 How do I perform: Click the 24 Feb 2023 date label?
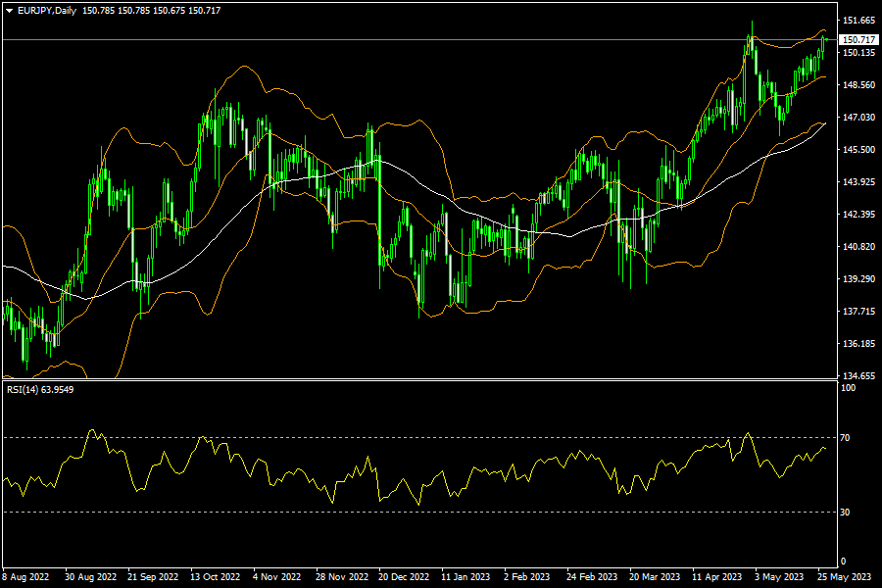[592, 577]
